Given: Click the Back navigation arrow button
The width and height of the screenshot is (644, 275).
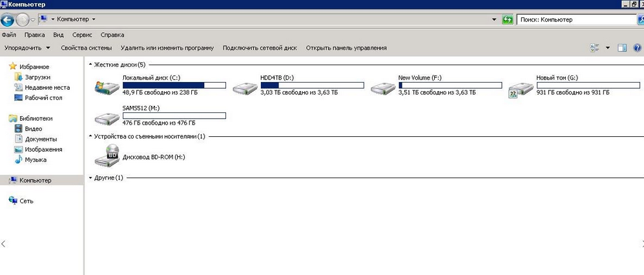Looking at the screenshot, I should tap(8, 19).
